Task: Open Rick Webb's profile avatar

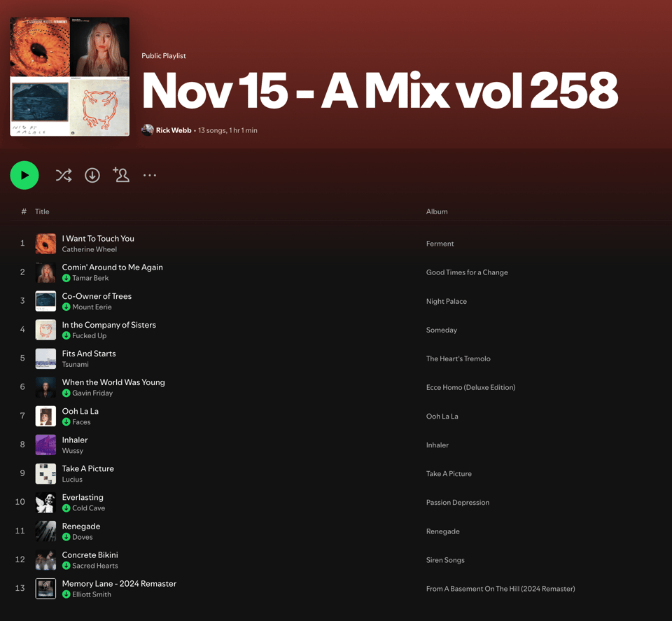Action: pyautogui.click(x=148, y=130)
